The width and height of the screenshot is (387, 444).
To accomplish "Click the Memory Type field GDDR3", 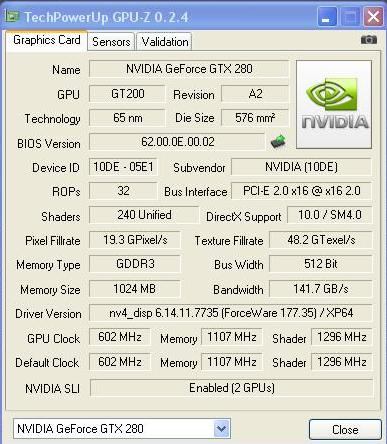I will tap(135, 264).
